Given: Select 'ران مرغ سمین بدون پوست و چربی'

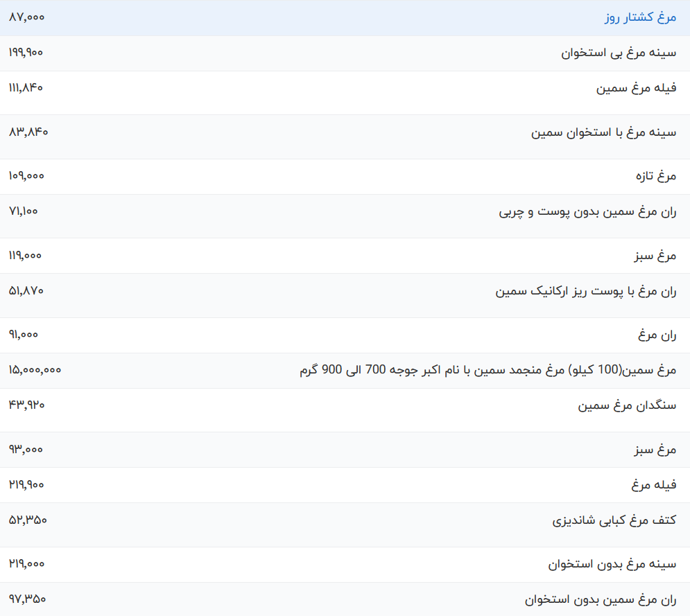Looking at the screenshot, I should (x=587, y=212).
